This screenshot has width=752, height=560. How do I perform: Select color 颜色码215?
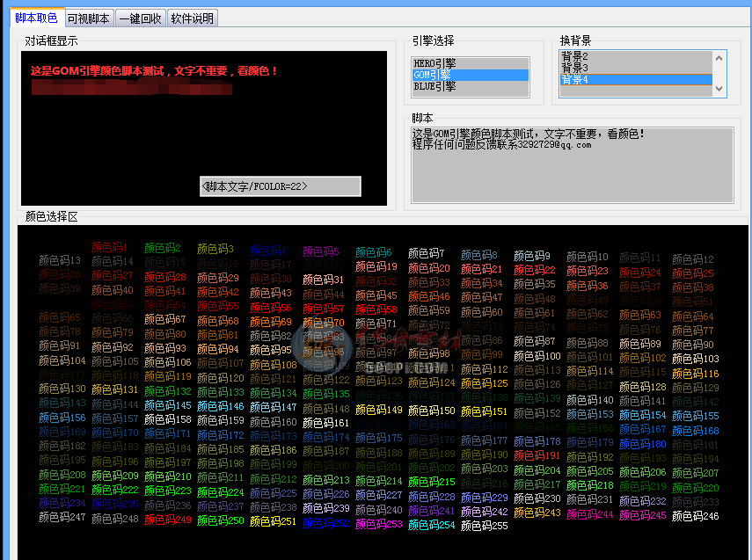tap(432, 482)
